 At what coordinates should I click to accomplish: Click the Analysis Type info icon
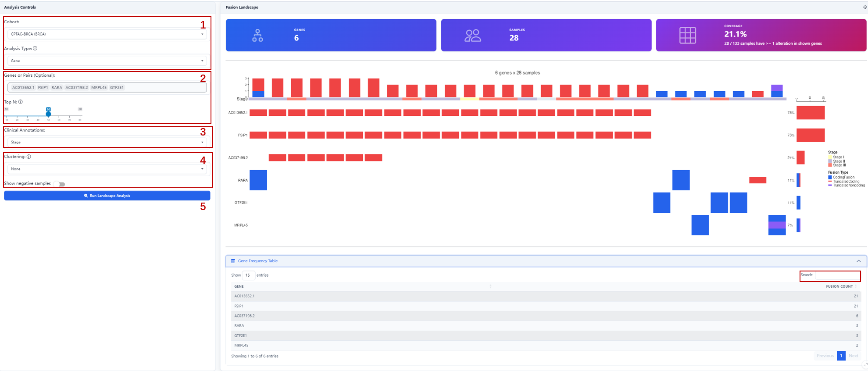tap(35, 49)
